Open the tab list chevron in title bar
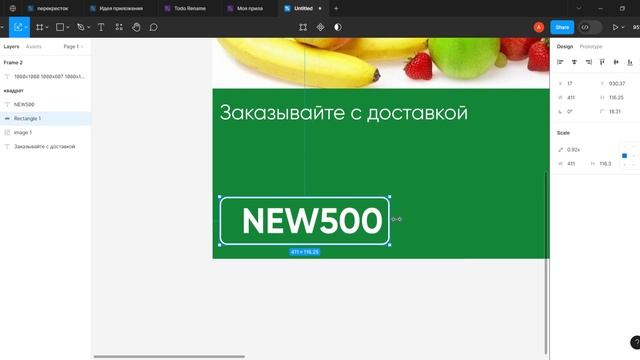Image resolution: width=640 pixels, height=360 pixels. [578, 8]
